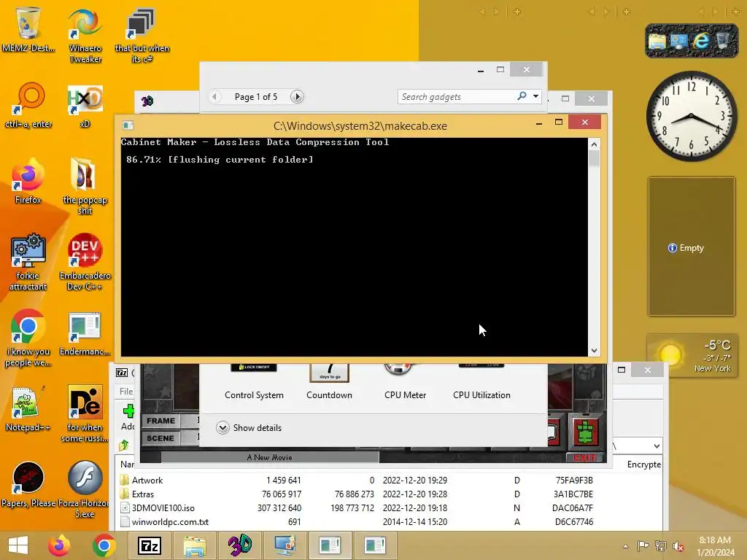The height and width of the screenshot is (560, 747).
Task: Open File Explorer in the launcher gadget
Action: click(657, 42)
